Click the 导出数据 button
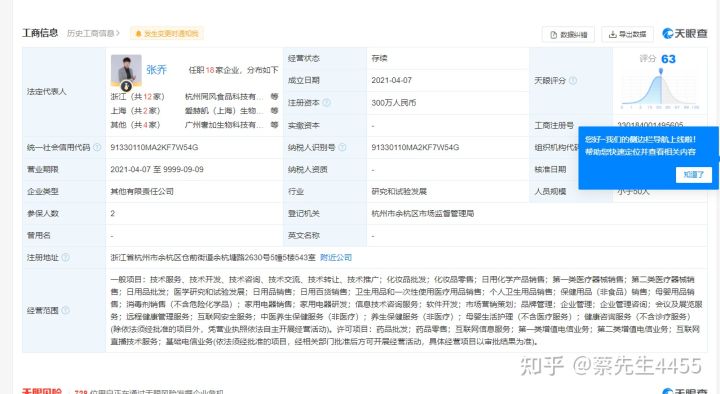Image resolution: width=720 pixels, height=394 pixels. click(x=627, y=34)
